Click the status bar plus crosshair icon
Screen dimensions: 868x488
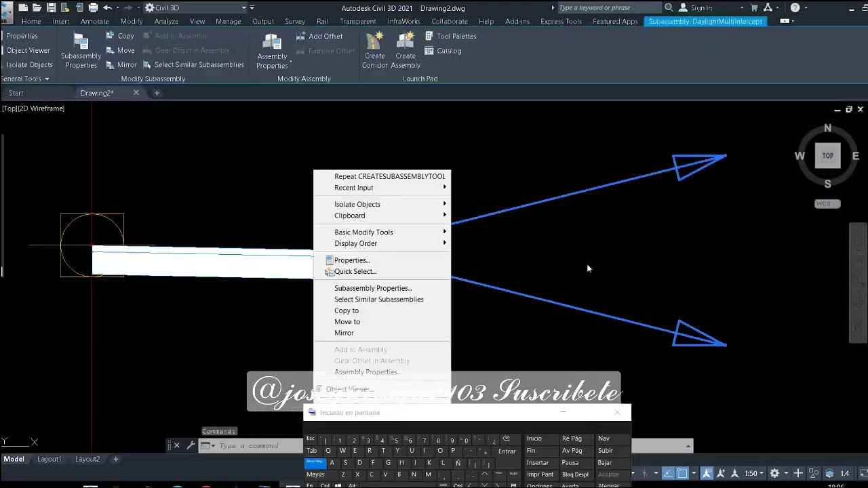(x=798, y=473)
